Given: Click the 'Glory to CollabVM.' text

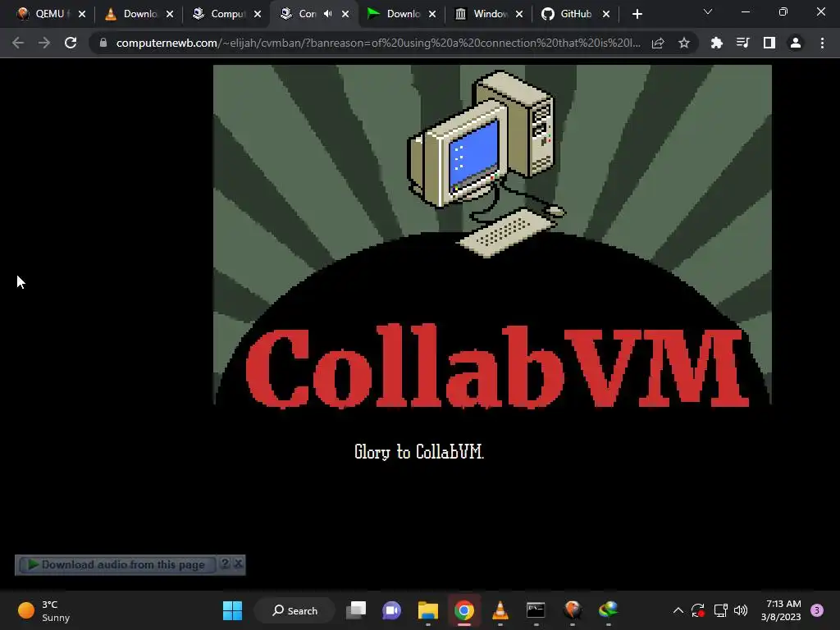Looking at the screenshot, I should point(419,452).
